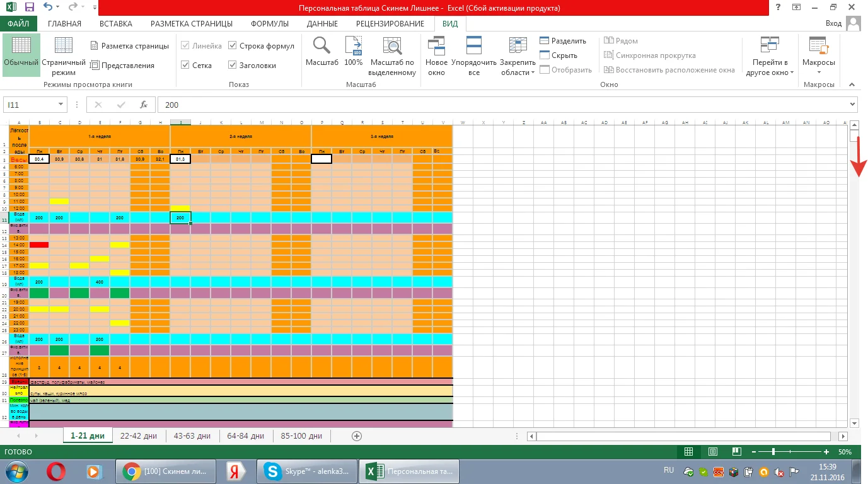Open the Formulas (ФОРМУЛЫ) ribbon tab

coord(269,24)
